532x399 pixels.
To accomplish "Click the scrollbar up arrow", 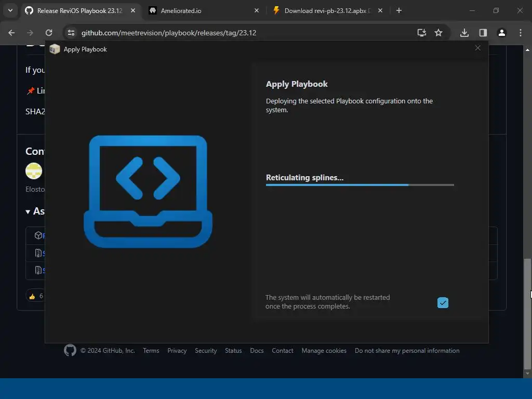I will [527, 50].
